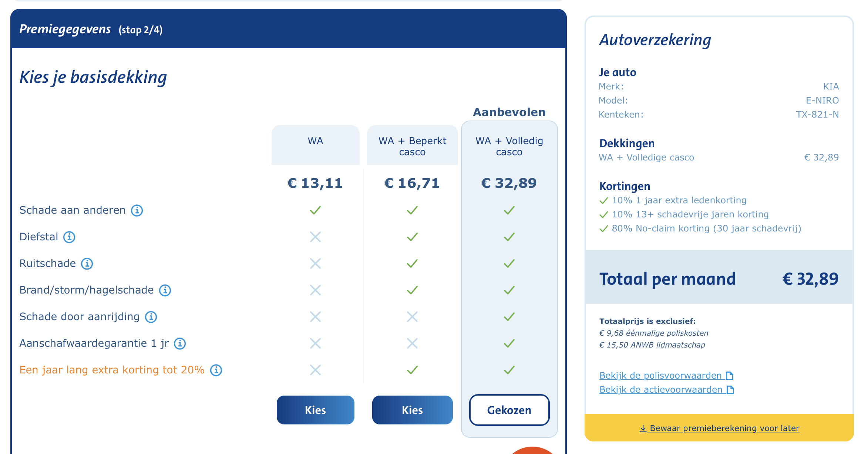Click the WA column header
Screen dimensions: 868x454
point(315,141)
